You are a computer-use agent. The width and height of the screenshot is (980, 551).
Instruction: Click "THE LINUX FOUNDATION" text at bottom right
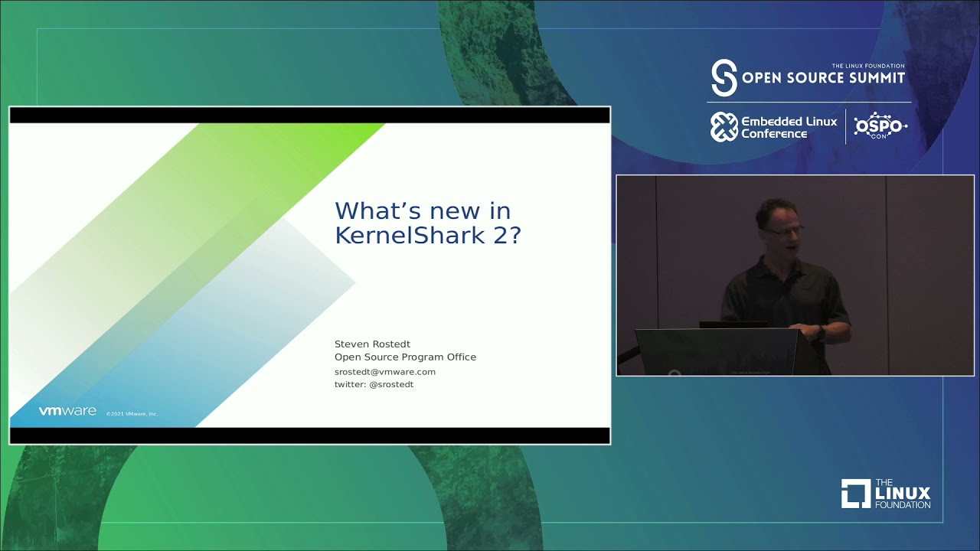pos(903,494)
